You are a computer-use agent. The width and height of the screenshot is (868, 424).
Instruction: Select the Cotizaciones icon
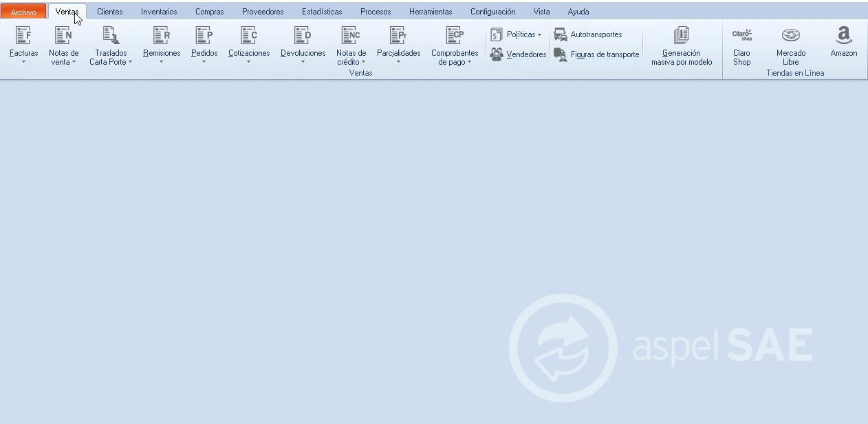[249, 36]
